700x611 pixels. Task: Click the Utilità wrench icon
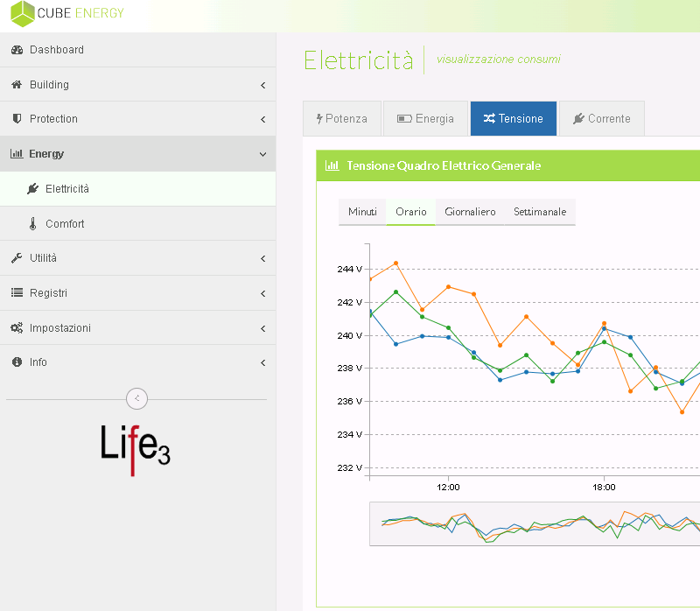pos(17,258)
